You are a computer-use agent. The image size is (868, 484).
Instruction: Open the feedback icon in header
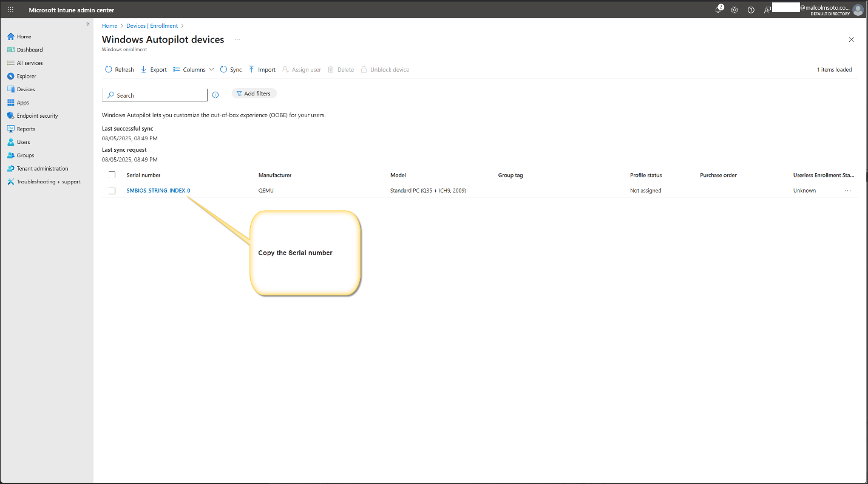pyautogui.click(x=767, y=10)
